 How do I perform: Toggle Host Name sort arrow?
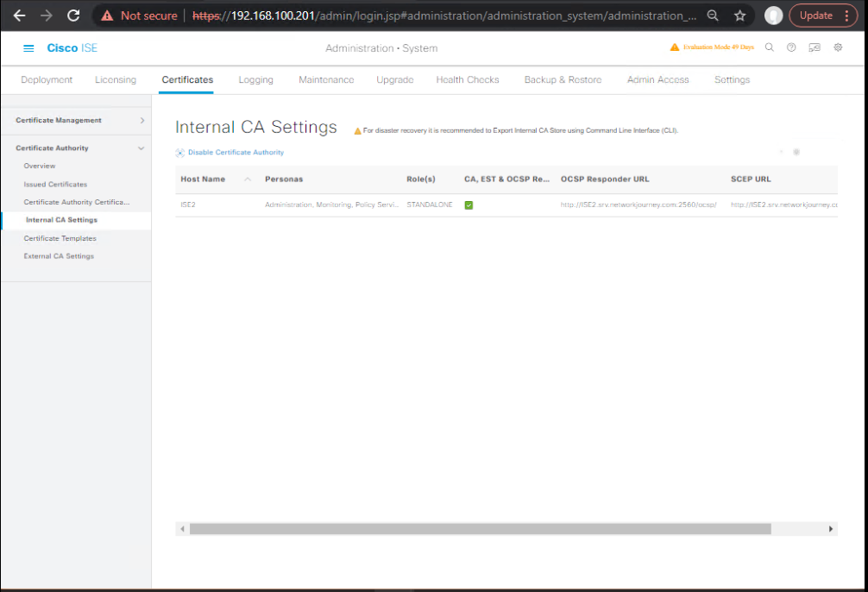tap(248, 179)
